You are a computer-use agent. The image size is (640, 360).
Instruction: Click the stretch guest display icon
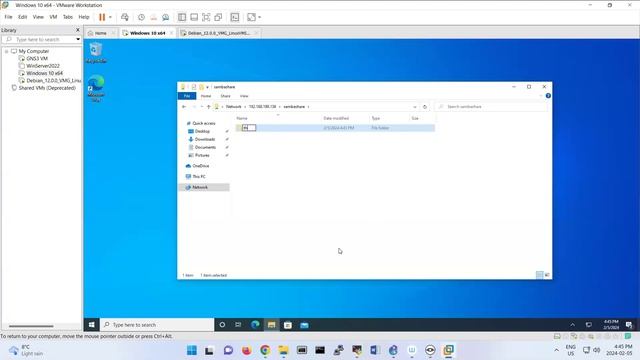[x=251, y=17]
